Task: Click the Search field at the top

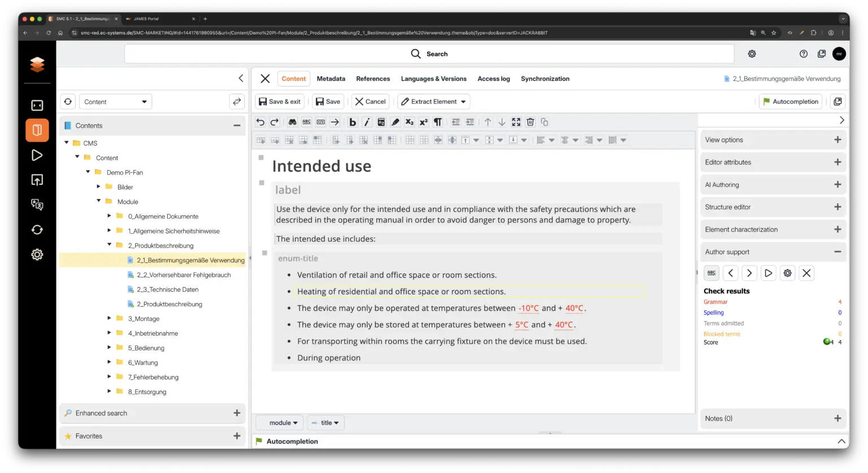Action: (x=429, y=54)
